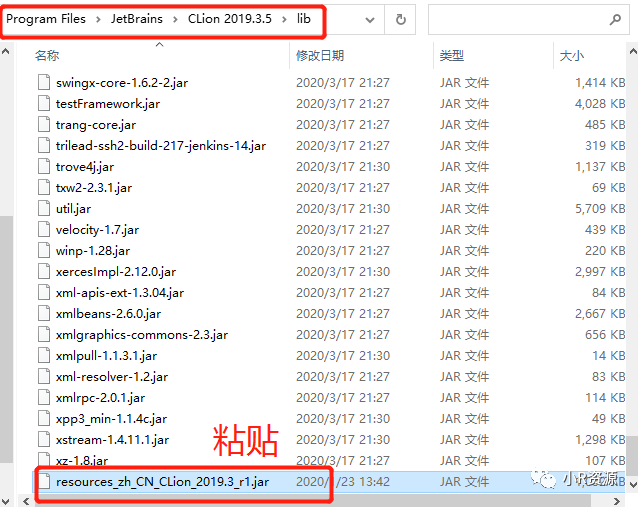Select the file xpp3_min-1.1.4c.jar
The width and height of the screenshot is (638, 507).
click(x=111, y=419)
